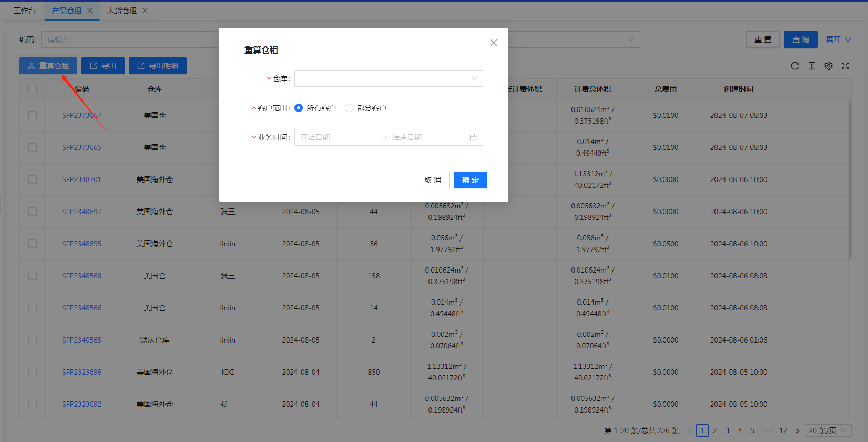The height and width of the screenshot is (442, 868).
Task: Select the 所有客户 radio button
Action: coord(299,108)
